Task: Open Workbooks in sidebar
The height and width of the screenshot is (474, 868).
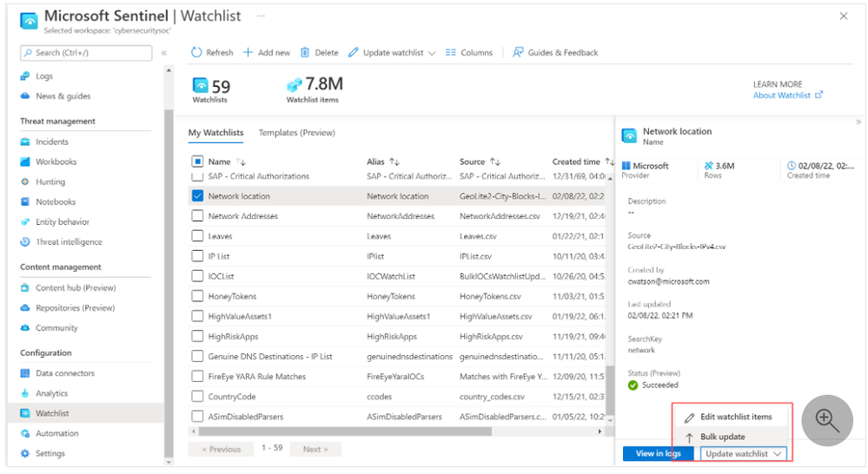Action: pyautogui.click(x=56, y=161)
